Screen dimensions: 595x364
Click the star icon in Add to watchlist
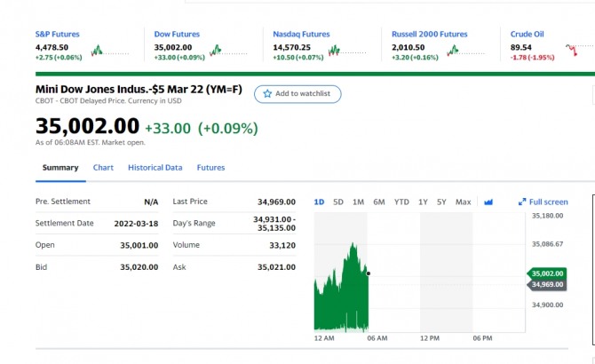[267, 93]
